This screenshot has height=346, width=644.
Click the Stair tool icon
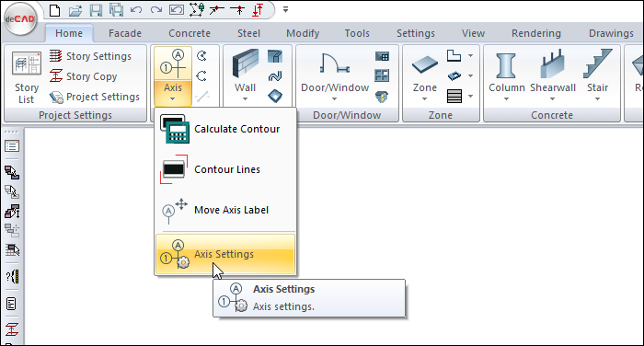tap(597, 64)
